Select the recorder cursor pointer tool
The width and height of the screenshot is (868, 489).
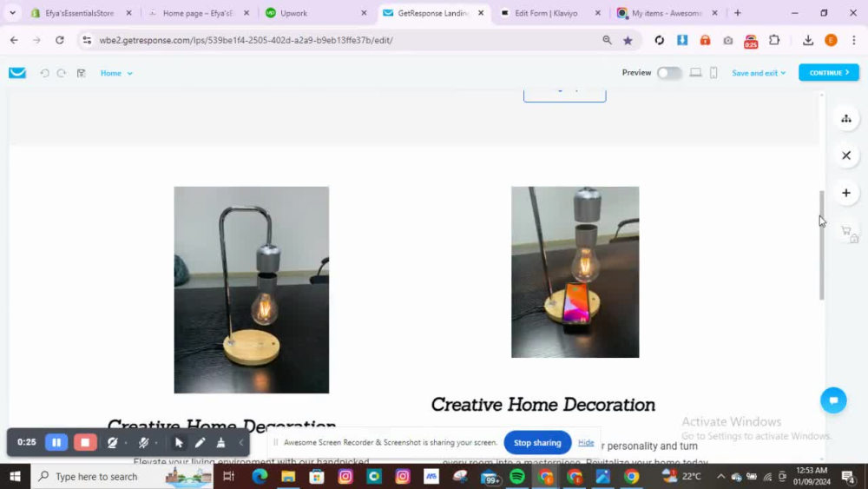point(179,442)
